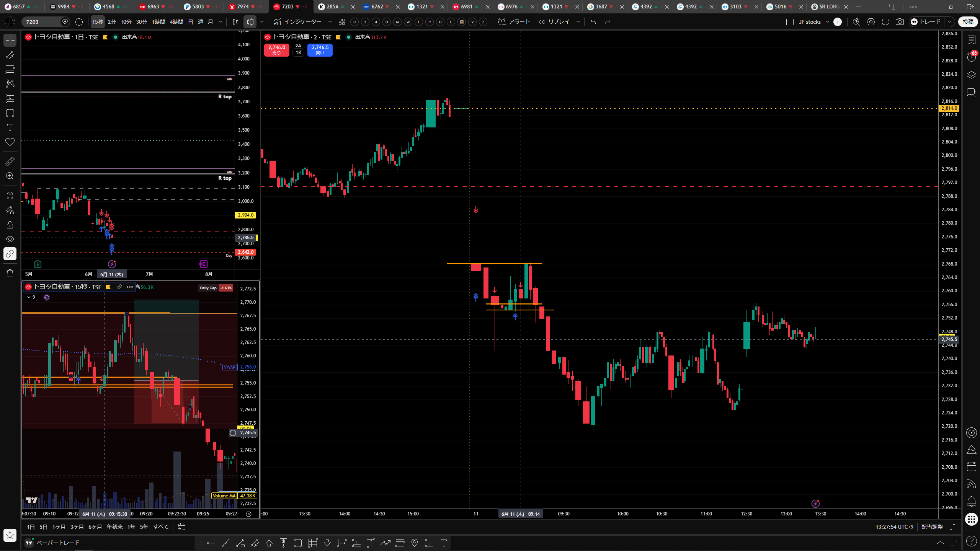980x551 pixels.
Task: Open the alert creation button アラート
Action: click(x=514, y=22)
